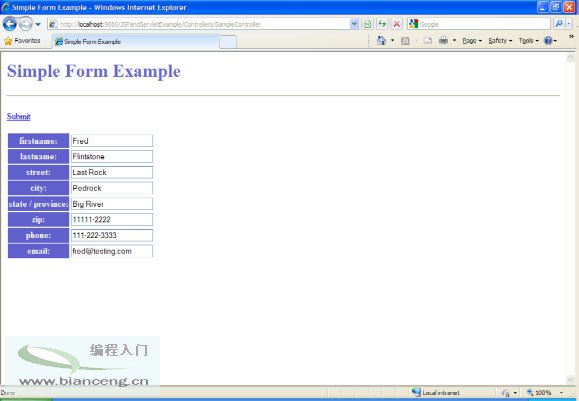Click the Print printer icon
This screenshot has height=401, width=579.
pyautogui.click(x=443, y=41)
